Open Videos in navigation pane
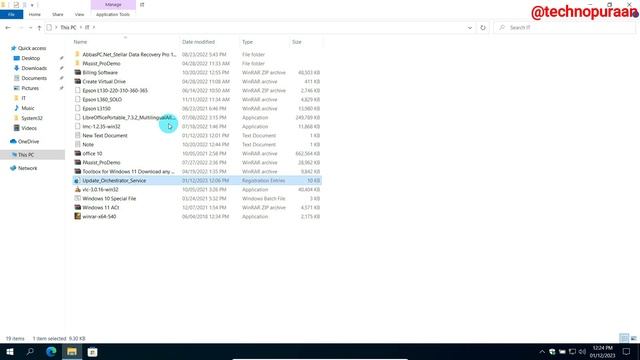 29,128
